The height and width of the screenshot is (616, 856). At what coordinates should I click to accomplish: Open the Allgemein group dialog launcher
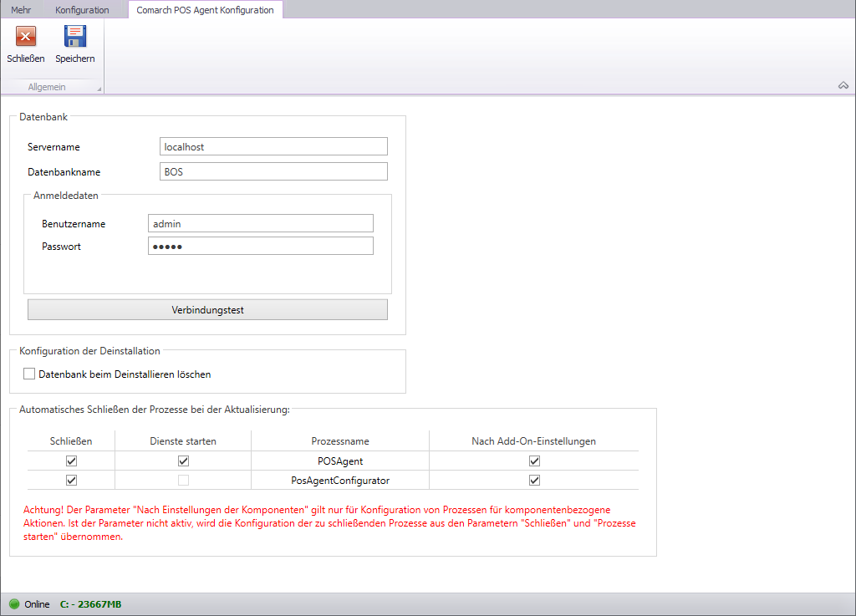[x=99, y=89]
